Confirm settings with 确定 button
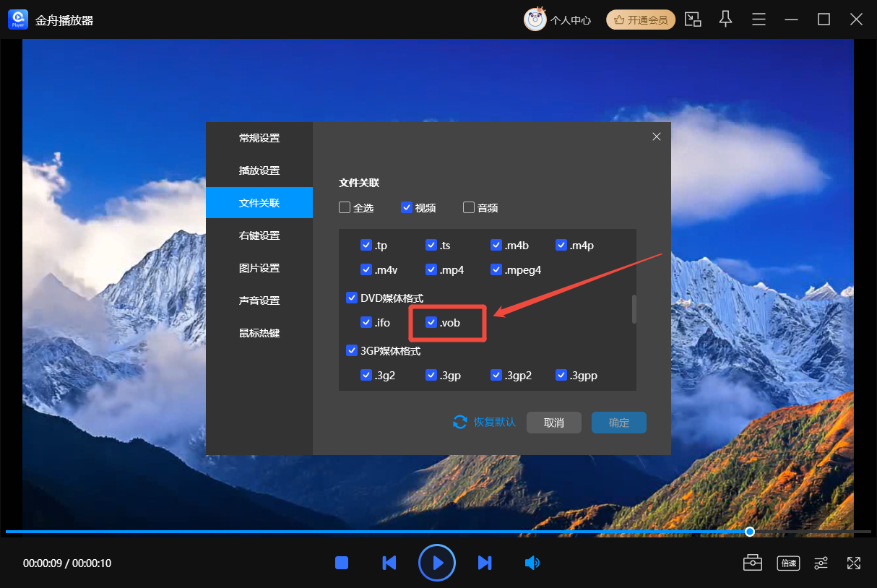 point(619,423)
